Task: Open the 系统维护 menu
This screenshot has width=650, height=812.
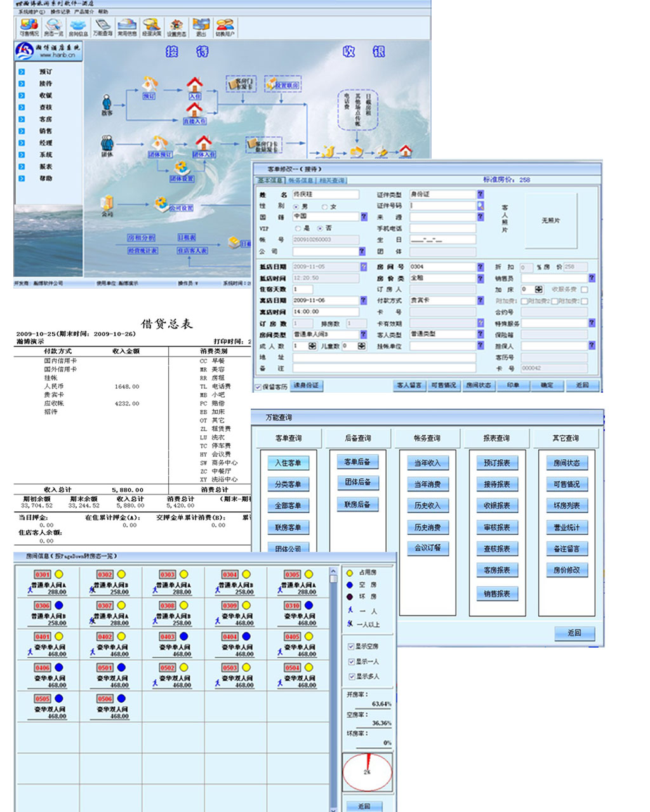Action: click(x=32, y=11)
